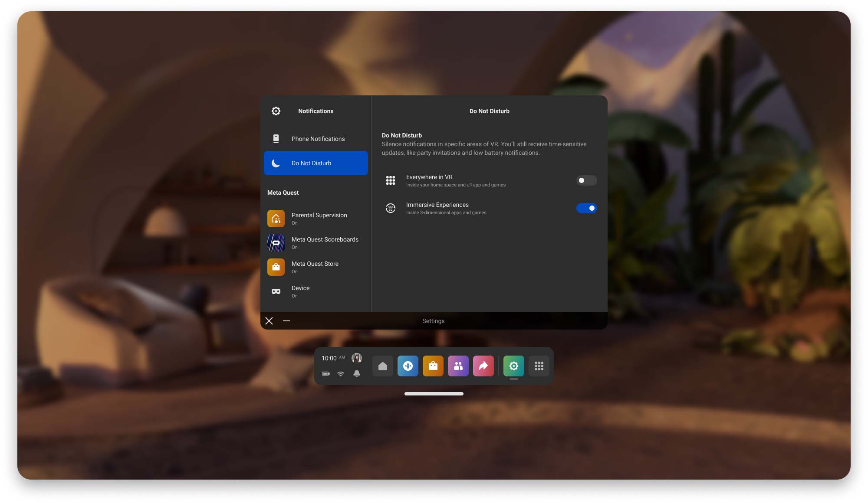Enable Everywhere in VR toggle
Screen dimensions: 868x503
(x=586, y=180)
